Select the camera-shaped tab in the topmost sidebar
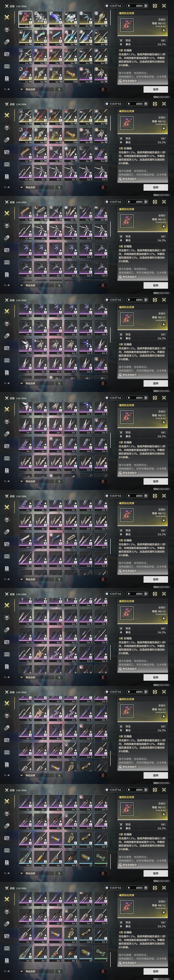This screenshot has height=980, width=174. tap(7, 54)
